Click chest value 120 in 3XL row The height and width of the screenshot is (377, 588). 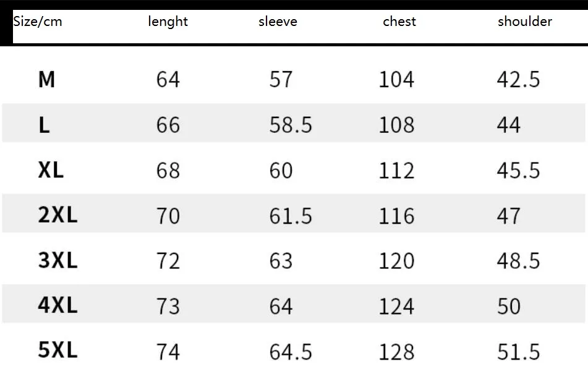coord(396,261)
